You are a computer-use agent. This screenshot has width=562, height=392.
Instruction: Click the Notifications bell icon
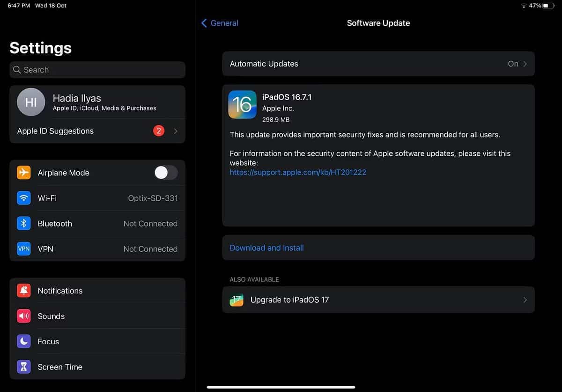coord(23,290)
